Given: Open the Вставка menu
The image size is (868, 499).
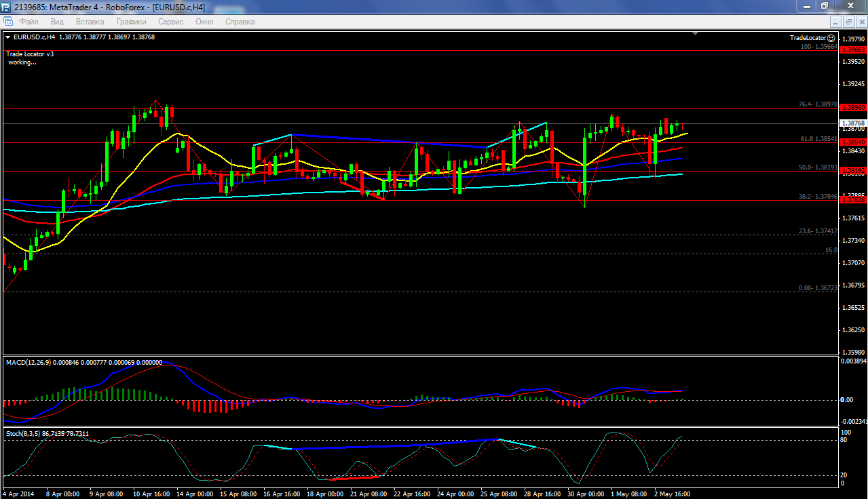Looking at the screenshot, I should pyautogui.click(x=90, y=22).
